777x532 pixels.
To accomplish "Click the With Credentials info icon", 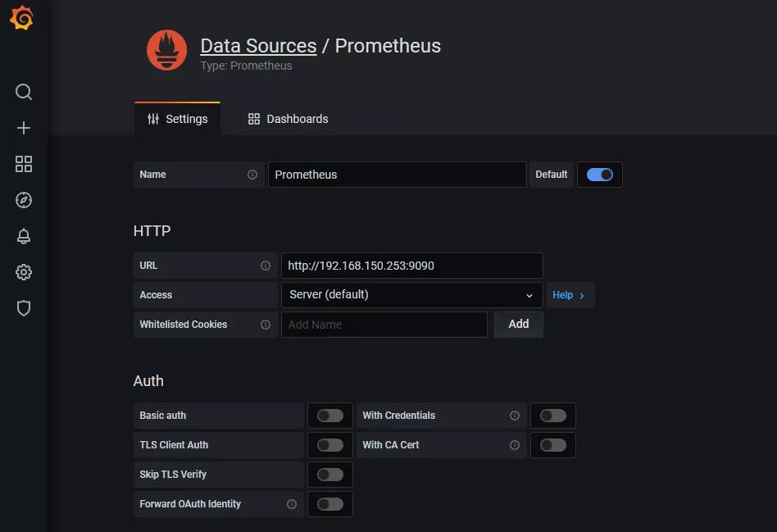I will click(x=515, y=416).
